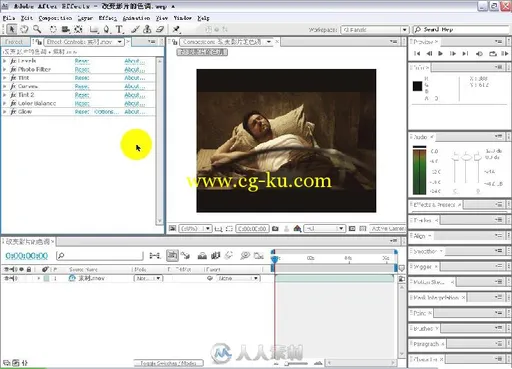The height and width of the screenshot is (369, 512).
Task: Toggle Composition viewer lock icon
Action: tap(174, 42)
